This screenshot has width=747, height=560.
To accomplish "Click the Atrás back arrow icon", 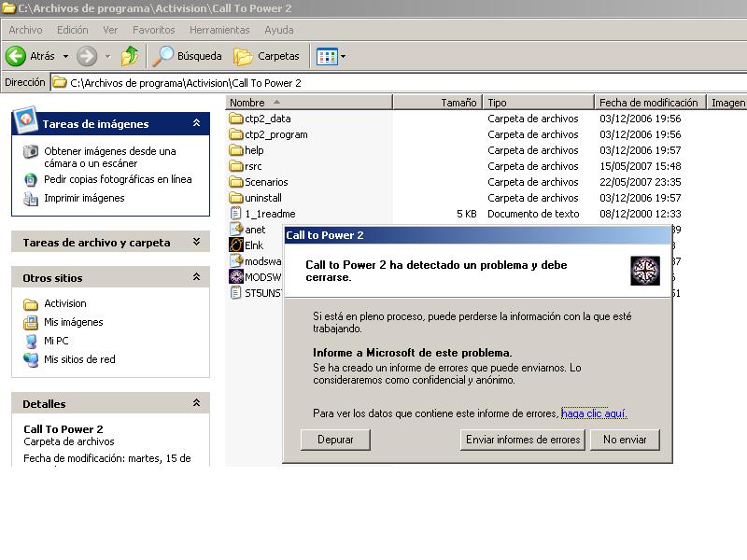I will (16, 56).
